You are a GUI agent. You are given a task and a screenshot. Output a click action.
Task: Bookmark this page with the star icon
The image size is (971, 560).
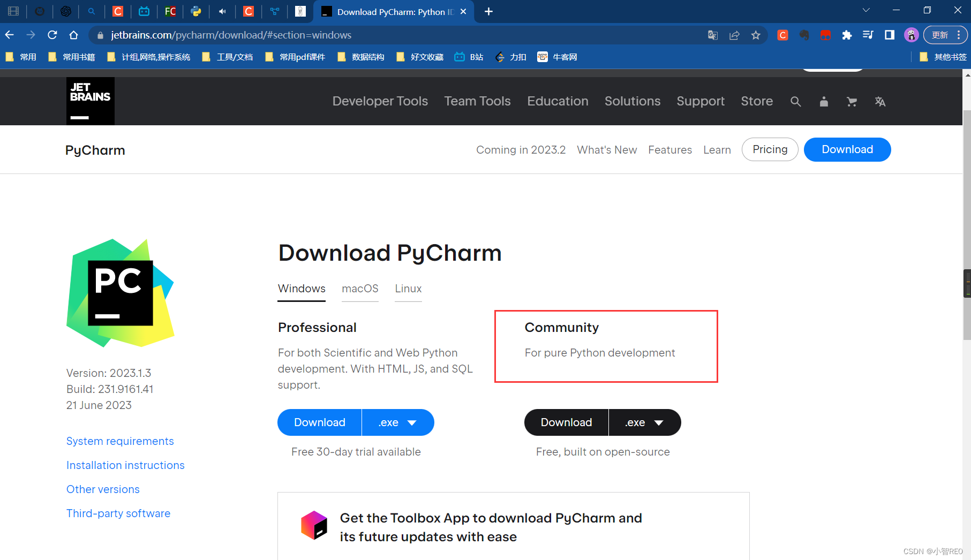756,35
